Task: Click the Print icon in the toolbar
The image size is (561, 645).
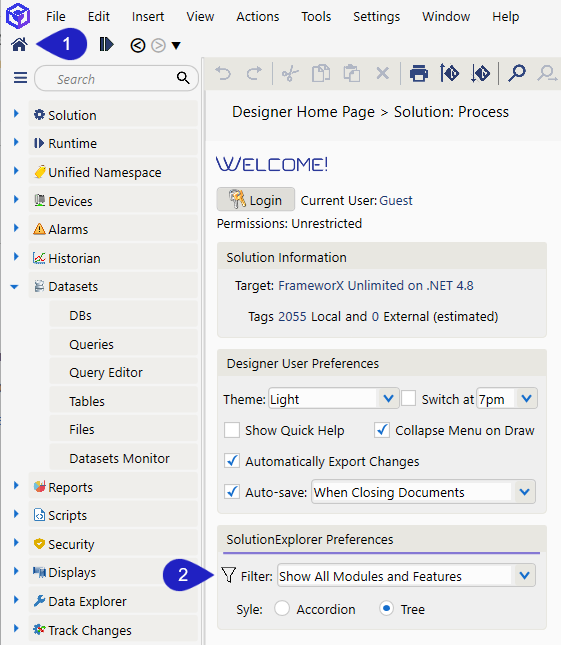Action: coord(419,74)
